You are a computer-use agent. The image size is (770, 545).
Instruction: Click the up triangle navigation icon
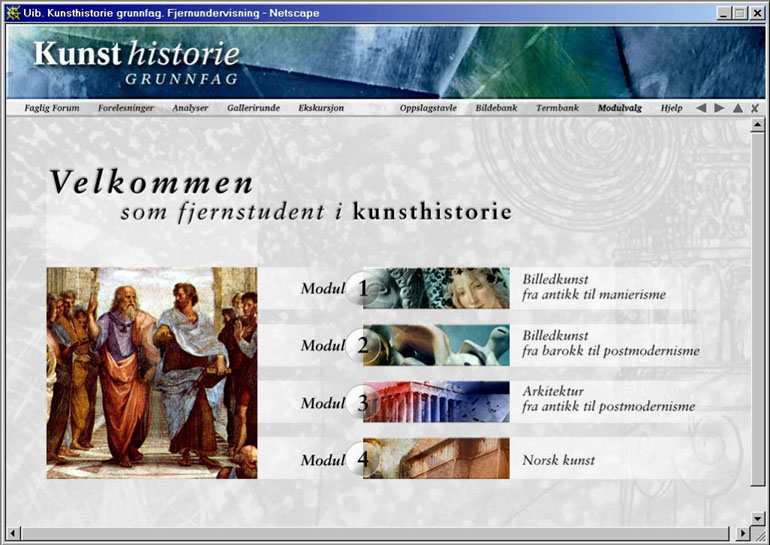[x=738, y=108]
